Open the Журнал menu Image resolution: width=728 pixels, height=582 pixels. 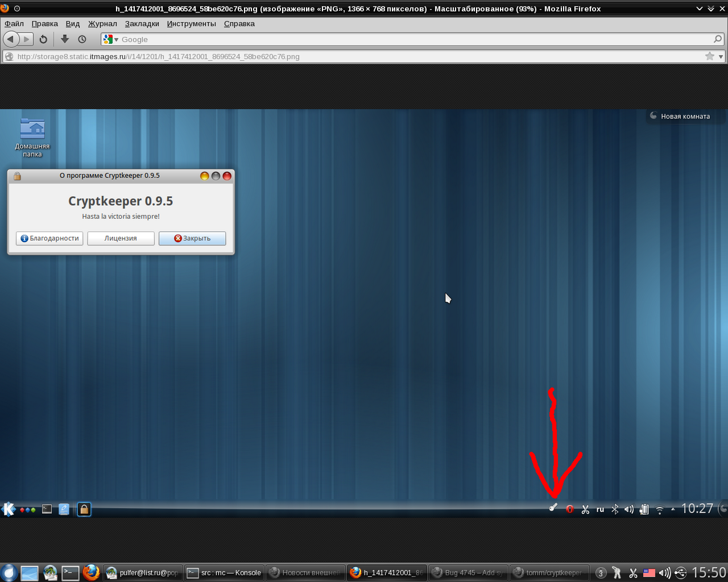click(x=102, y=23)
